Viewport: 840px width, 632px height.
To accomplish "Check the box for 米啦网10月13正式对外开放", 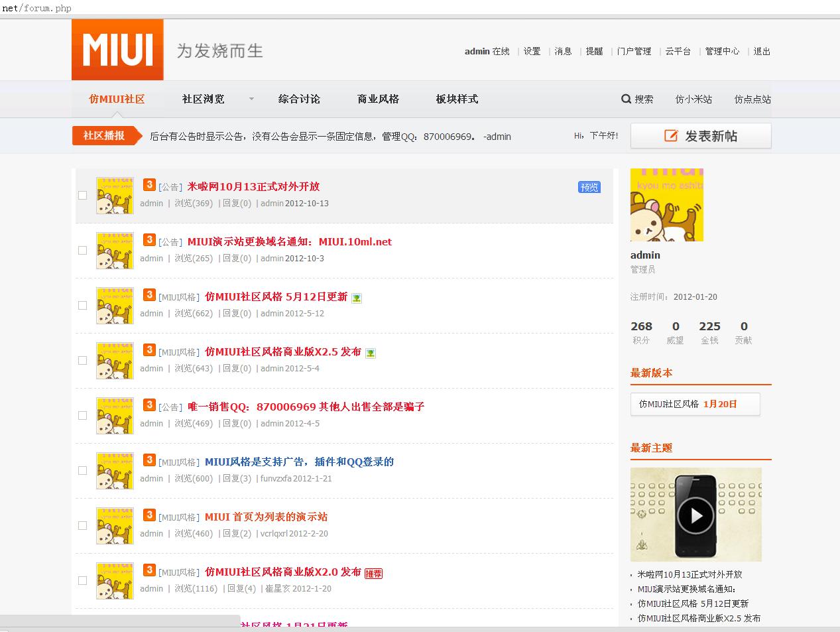I will point(83,195).
